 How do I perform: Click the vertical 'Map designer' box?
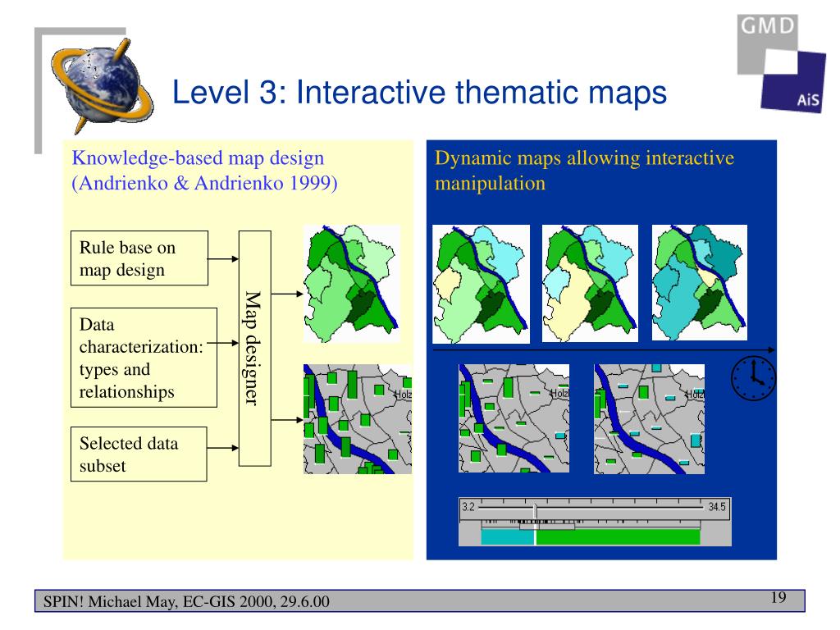[x=254, y=348]
